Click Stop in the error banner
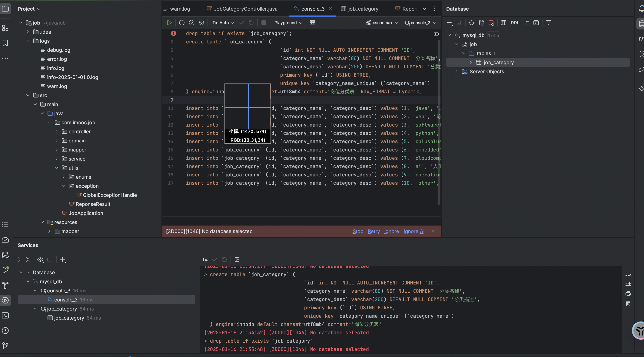 (358, 231)
